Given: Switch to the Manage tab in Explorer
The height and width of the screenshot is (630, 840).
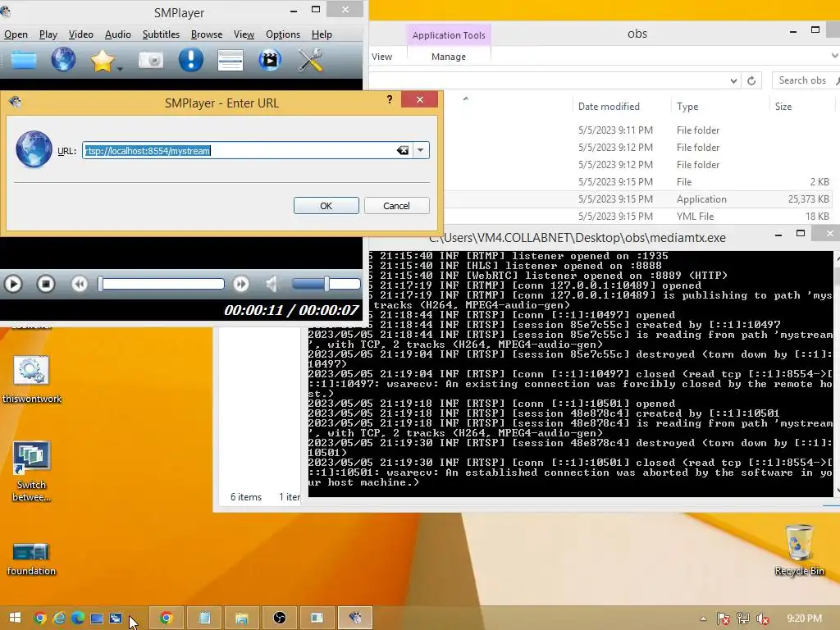Looking at the screenshot, I should tap(449, 57).
